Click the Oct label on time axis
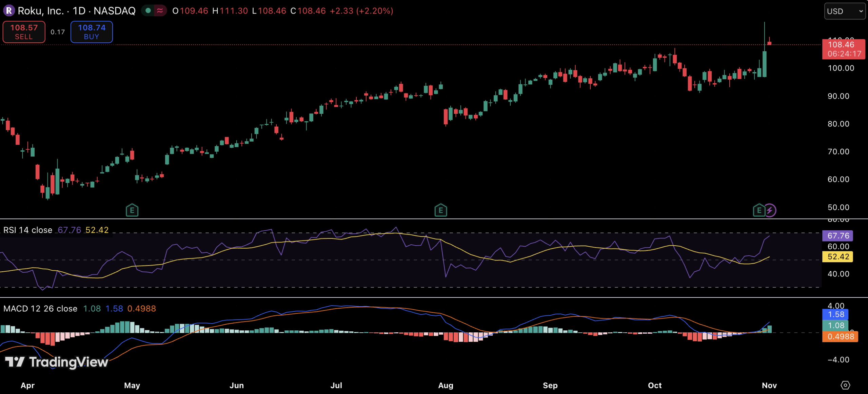Viewport: 868px width, 394px height. click(654, 385)
